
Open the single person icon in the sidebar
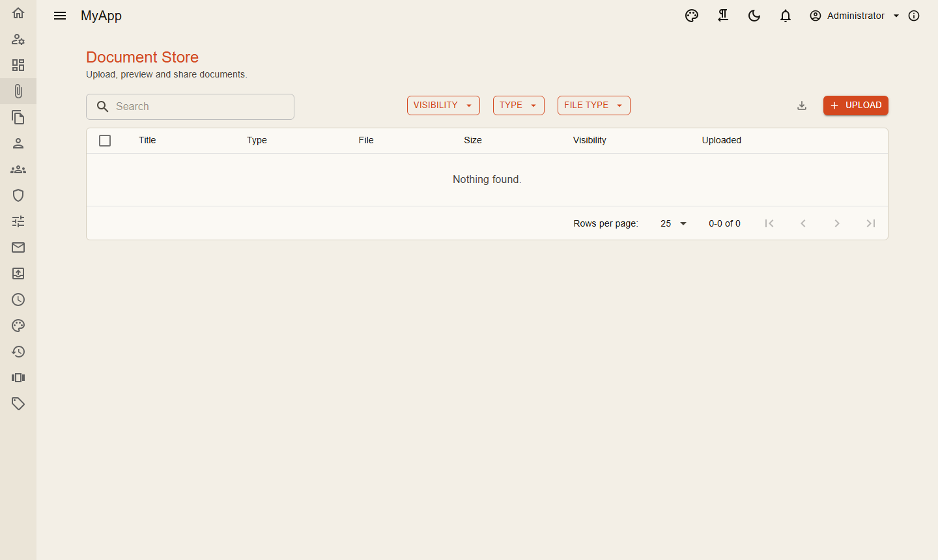[18, 143]
